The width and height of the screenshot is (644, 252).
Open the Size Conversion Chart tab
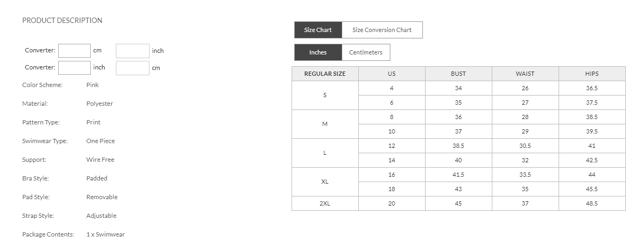382,30
